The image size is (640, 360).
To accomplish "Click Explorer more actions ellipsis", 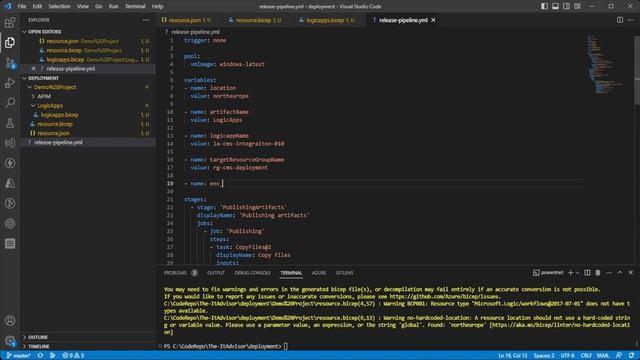I will pyautogui.click(x=146, y=20).
